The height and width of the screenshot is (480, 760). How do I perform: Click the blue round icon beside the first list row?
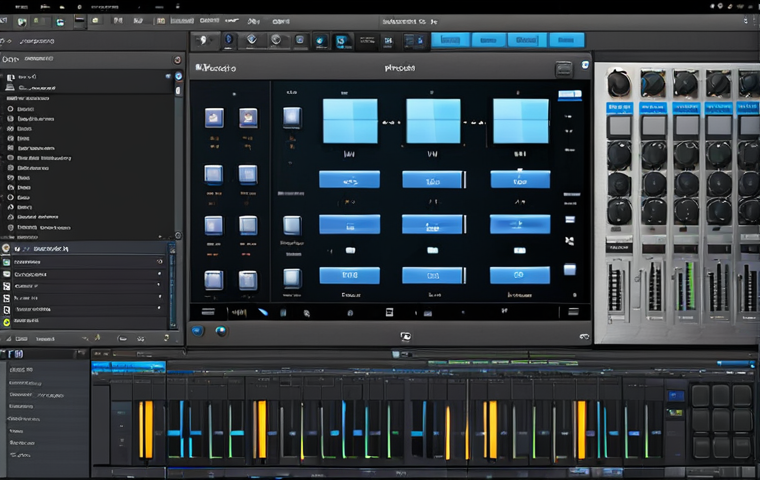tap(178, 76)
